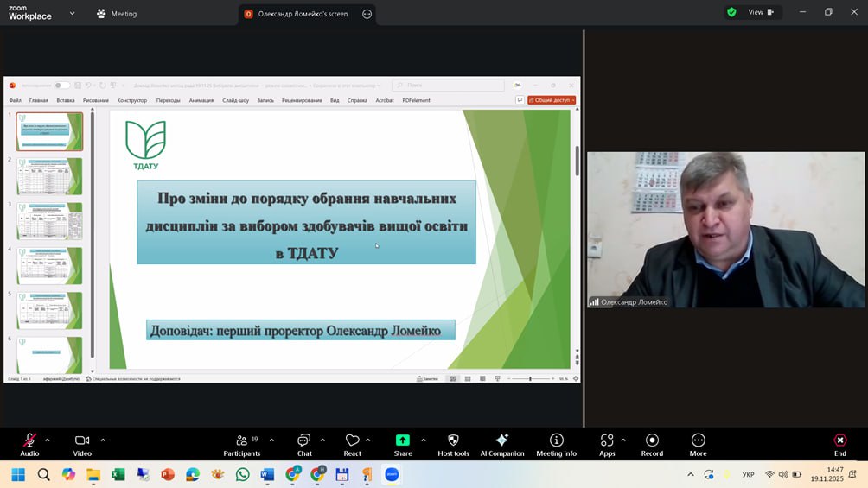Image resolution: width=868 pixels, height=488 pixels.
Task: Open WhatsApp from taskbar
Action: pos(242,475)
